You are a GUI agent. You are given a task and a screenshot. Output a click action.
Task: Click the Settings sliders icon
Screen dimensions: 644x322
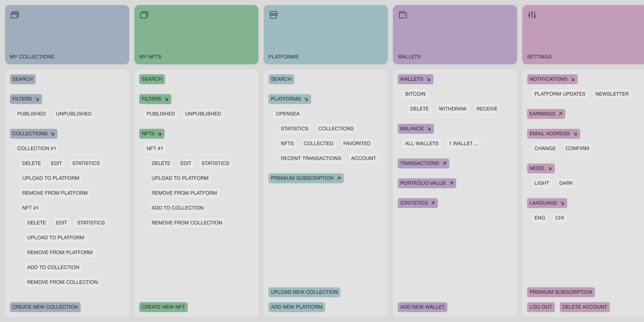(x=532, y=15)
